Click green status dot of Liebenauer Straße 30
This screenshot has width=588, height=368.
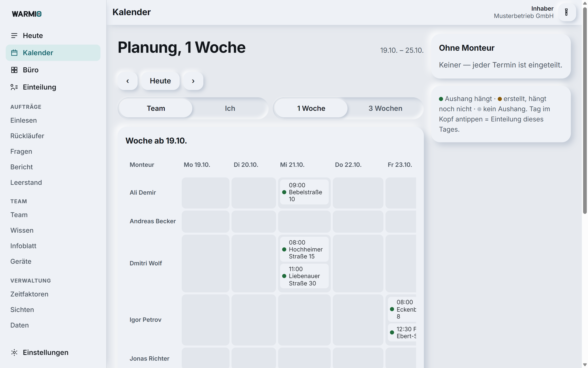tap(284, 276)
